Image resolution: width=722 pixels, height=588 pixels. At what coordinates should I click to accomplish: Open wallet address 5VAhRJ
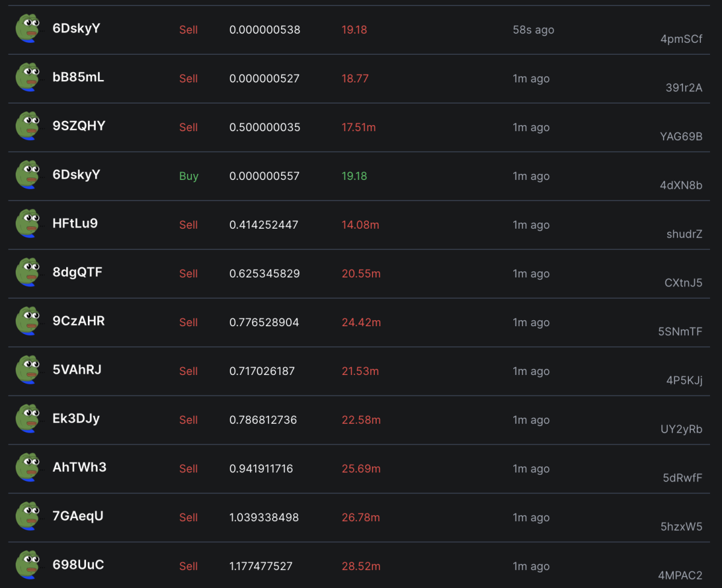(x=77, y=370)
